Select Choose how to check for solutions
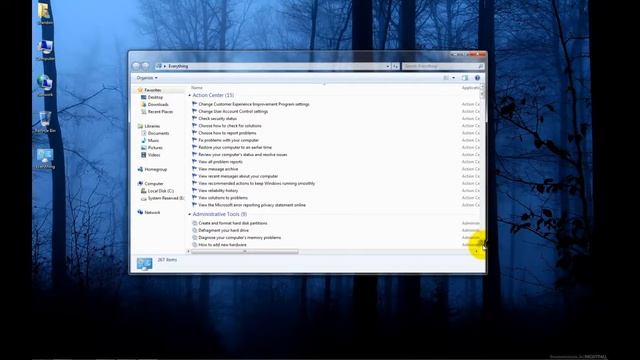Viewport: 640px width, 360px height. point(230,126)
